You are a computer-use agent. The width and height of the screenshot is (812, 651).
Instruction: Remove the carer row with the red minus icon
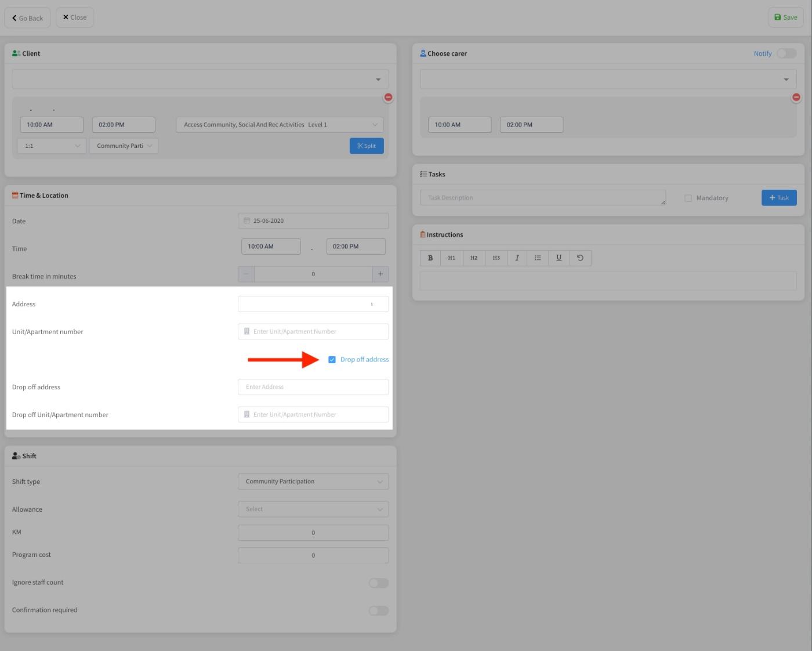click(796, 97)
